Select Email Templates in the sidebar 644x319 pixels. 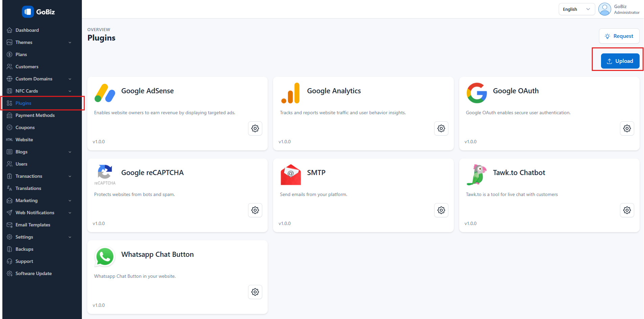point(32,225)
